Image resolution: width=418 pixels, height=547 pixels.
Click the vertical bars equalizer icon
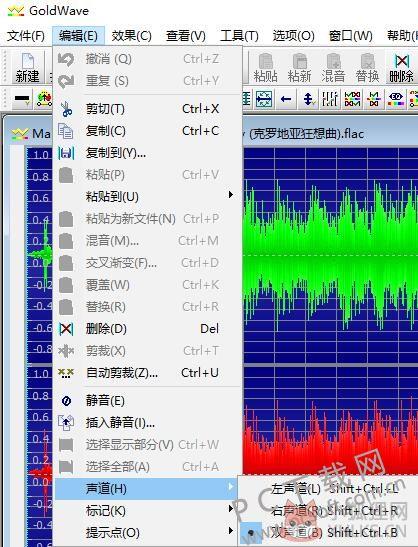coord(330,99)
